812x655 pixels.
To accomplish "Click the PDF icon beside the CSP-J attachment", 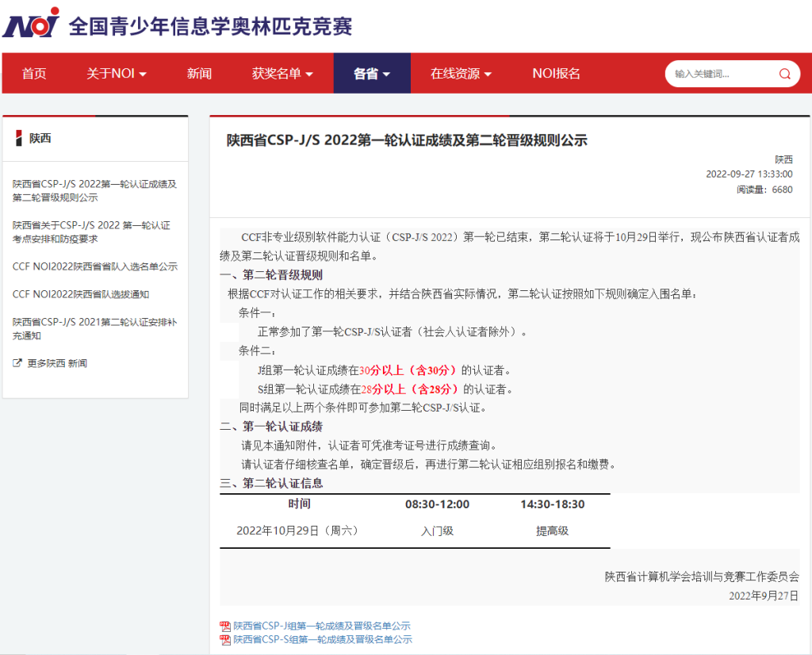I will click(x=224, y=626).
